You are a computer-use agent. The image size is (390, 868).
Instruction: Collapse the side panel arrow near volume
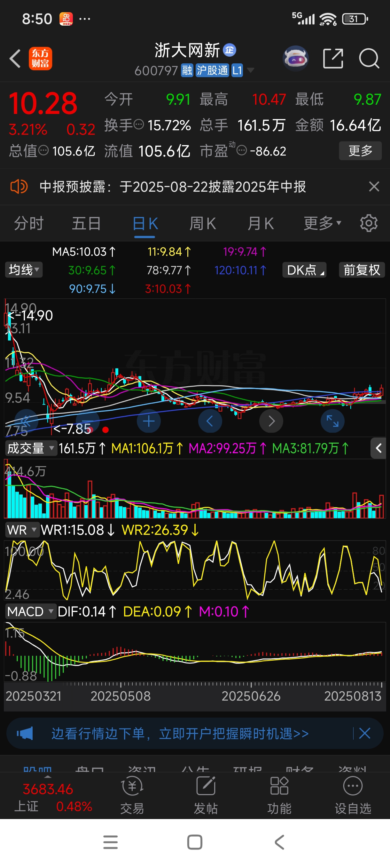pyautogui.click(x=378, y=448)
